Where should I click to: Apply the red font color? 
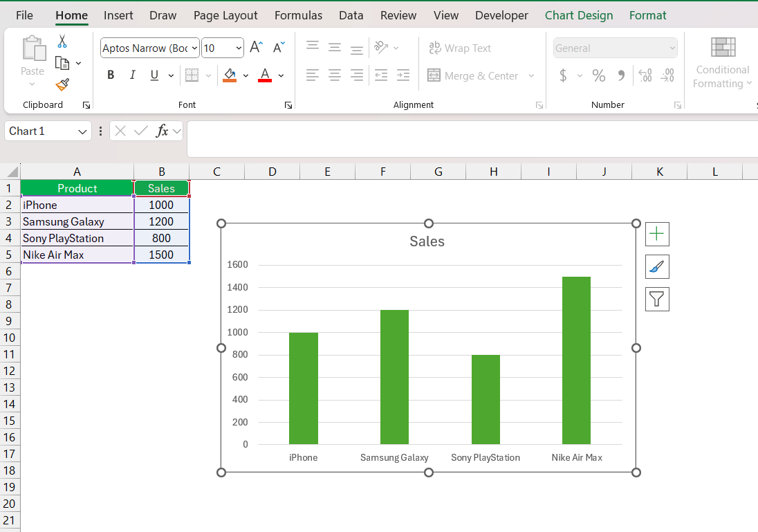tap(265, 75)
